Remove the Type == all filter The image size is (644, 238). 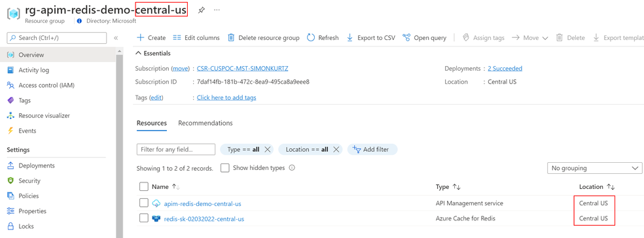click(268, 149)
